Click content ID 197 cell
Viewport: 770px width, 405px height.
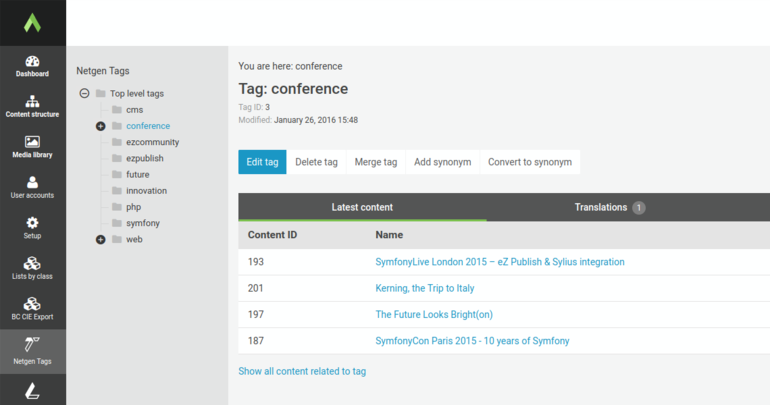tap(256, 314)
